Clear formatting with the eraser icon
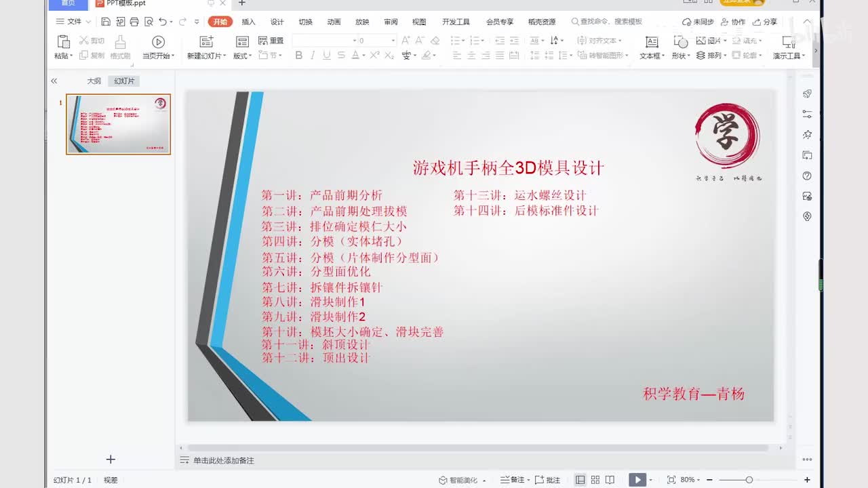Screen dimensions: 868x488 (435, 41)
